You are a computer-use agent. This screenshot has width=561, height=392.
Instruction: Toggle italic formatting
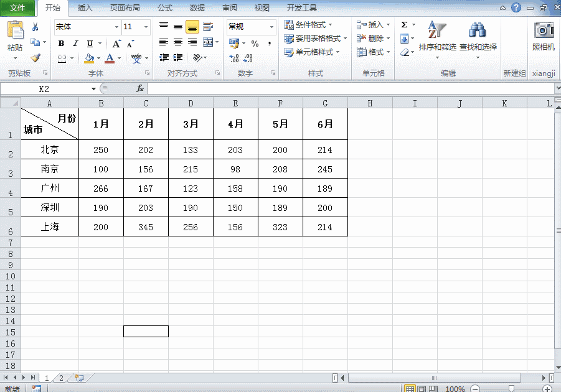[x=75, y=44]
